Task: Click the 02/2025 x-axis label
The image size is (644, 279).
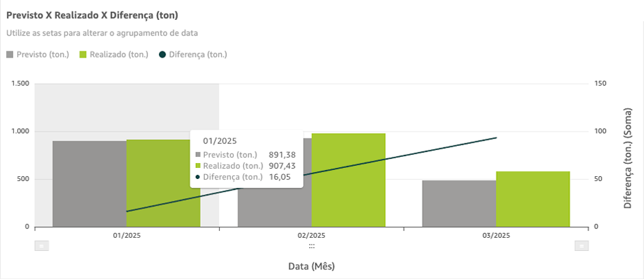Action: pos(312,235)
